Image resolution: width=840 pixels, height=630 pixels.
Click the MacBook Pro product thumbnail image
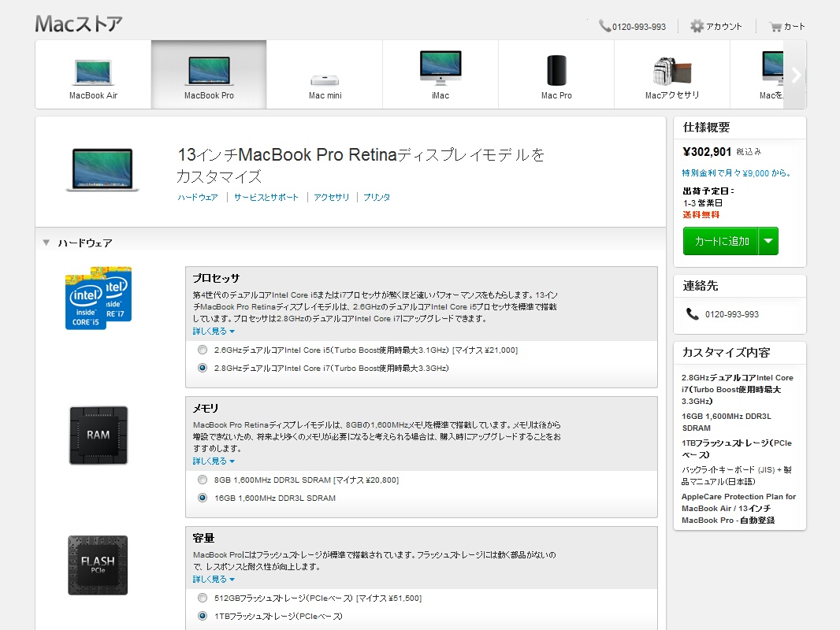(x=102, y=169)
